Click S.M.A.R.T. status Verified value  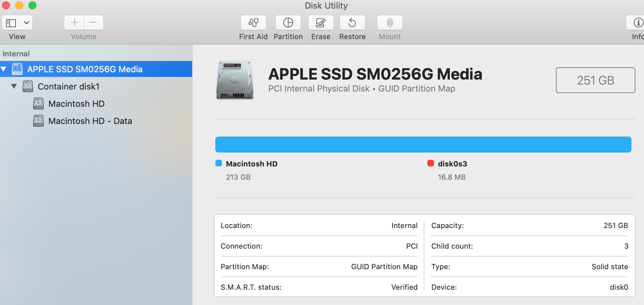(404, 287)
